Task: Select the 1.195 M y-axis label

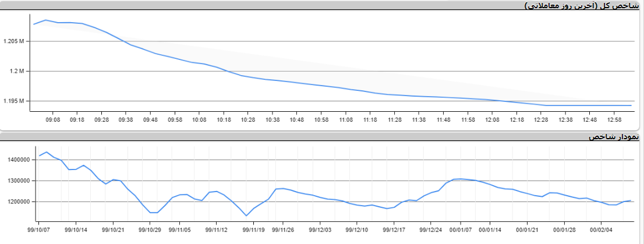Action: point(13,101)
